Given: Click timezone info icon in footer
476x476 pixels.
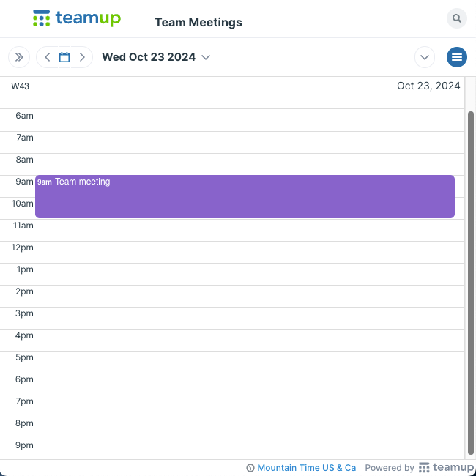Looking at the screenshot, I should pos(250,468).
